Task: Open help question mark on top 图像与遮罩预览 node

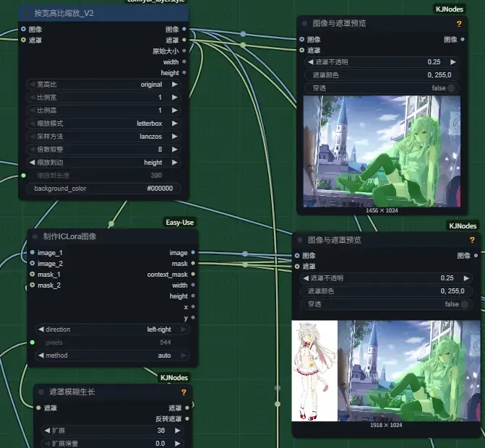Action: pos(459,24)
